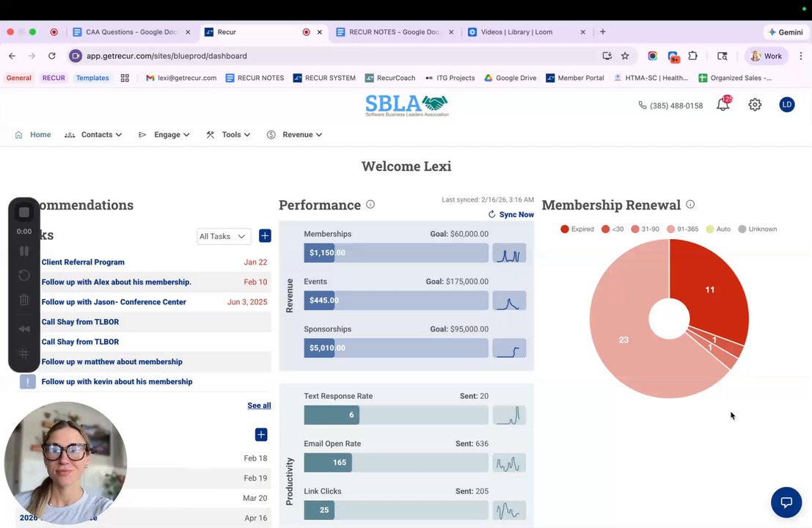Open Memberships trend sparkline chart
The height and width of the screenshot is (528, 812).
click(x=509, y=253)
